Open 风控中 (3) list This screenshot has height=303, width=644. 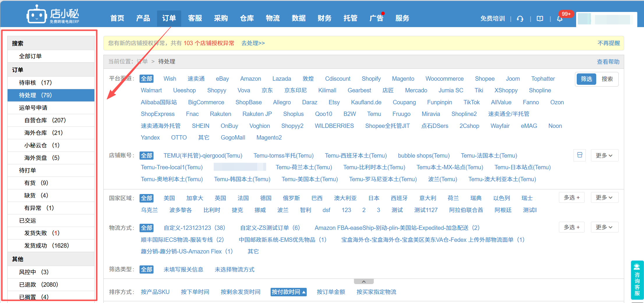click(x=51, y=272)
